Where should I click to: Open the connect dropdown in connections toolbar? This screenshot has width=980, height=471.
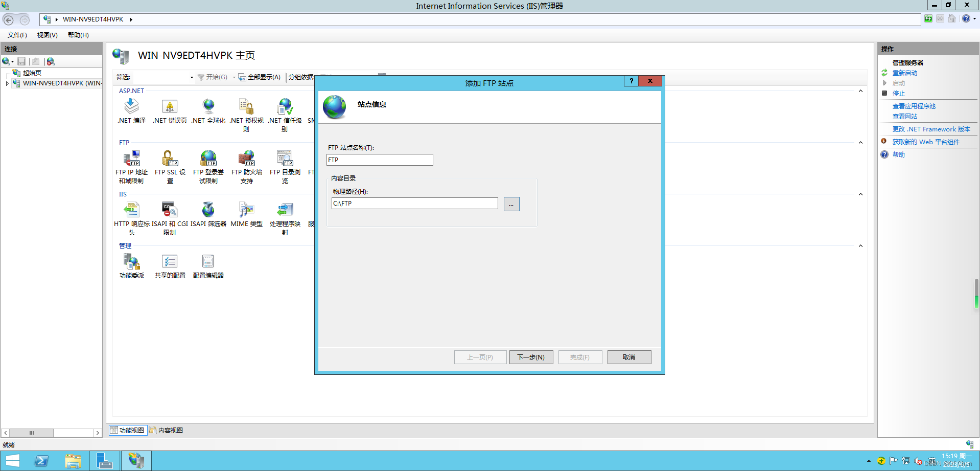12,61
